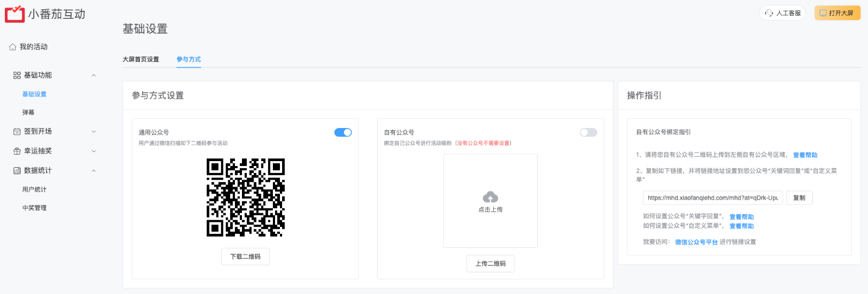This screenshot has height=294, width=868.
Task: Click the gift icon beside 幸运抽奖
Action: click(x=17, y=151)
